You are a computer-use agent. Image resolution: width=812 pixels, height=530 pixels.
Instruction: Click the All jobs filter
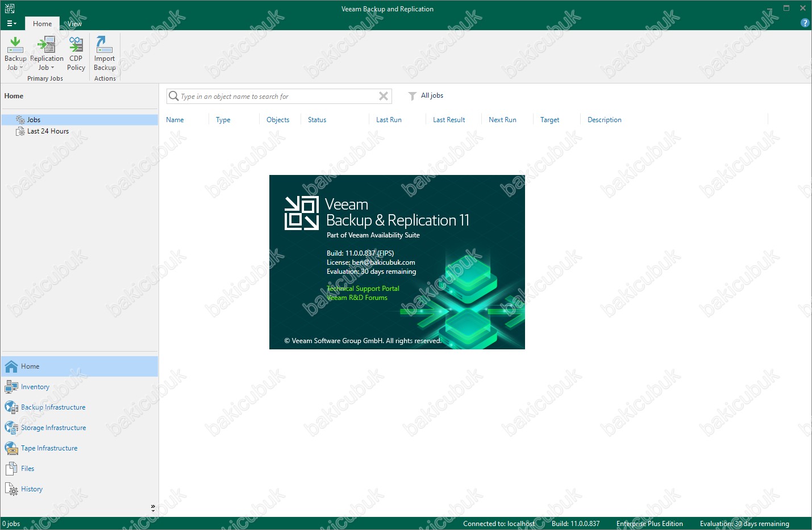[x=432, y=95]
